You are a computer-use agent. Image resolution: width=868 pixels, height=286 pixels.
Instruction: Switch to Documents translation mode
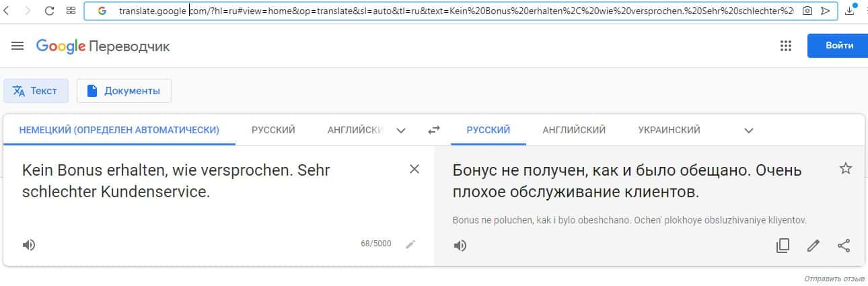124,91
